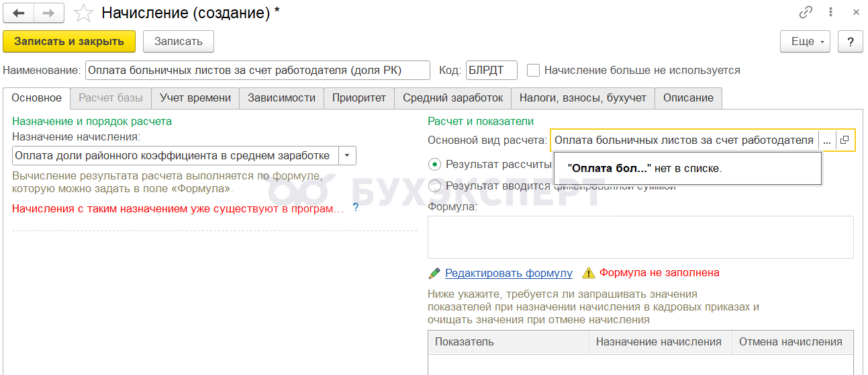Open the Редактировать формулу link
The width and height of the screenshot is (868, 375).
coord(508,273)
